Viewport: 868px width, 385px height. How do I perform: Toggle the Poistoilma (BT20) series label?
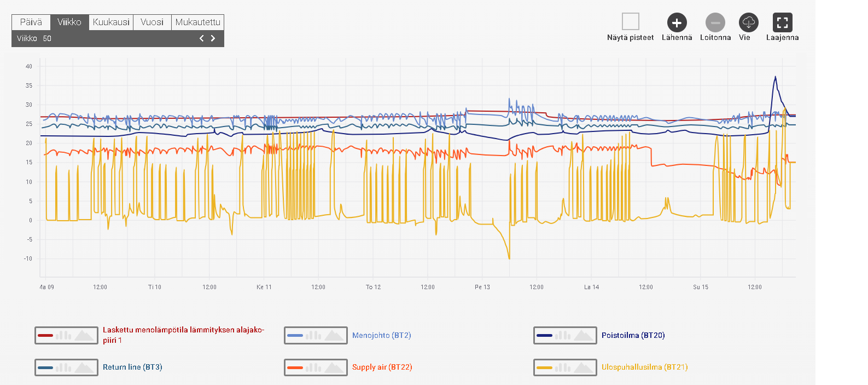(x=633, y=335)
